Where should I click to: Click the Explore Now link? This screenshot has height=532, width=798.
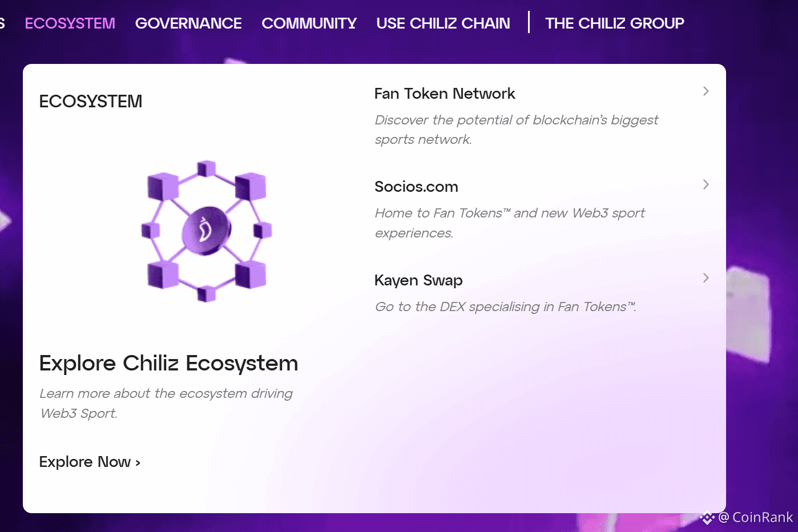coord(90,462)
